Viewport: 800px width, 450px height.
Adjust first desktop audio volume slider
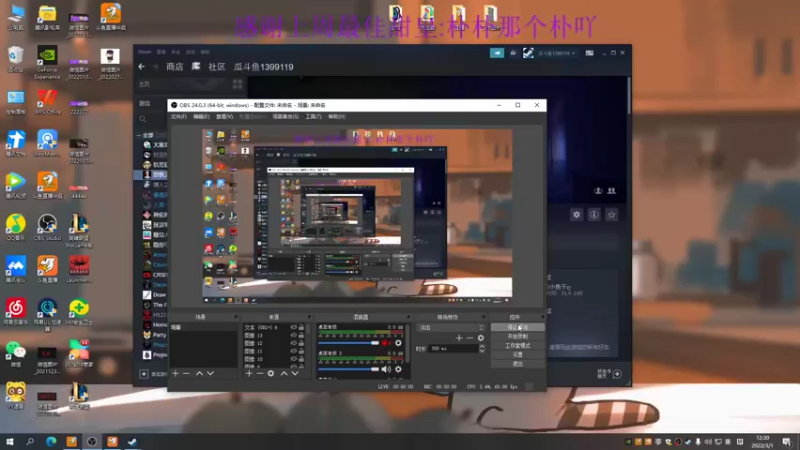point(349,343)
